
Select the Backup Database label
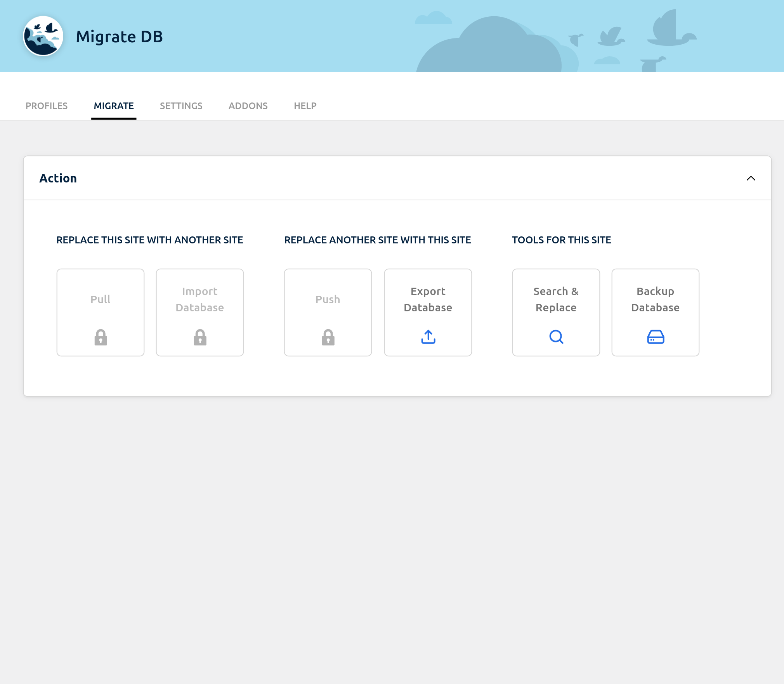[x=656, y=299]
